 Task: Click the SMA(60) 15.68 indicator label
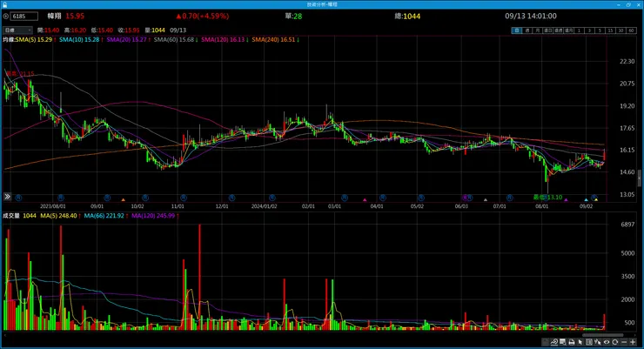pyautogui.click(x=174, y=40)
